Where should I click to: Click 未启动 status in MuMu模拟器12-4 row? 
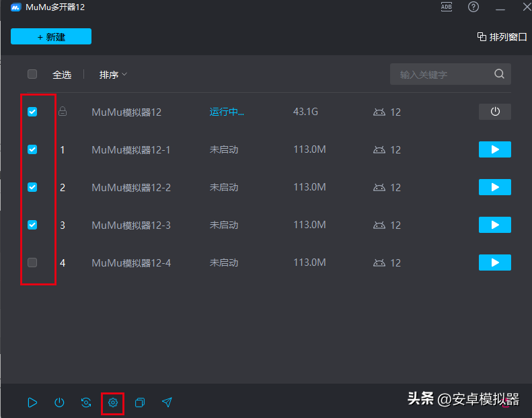click(223, 263)
